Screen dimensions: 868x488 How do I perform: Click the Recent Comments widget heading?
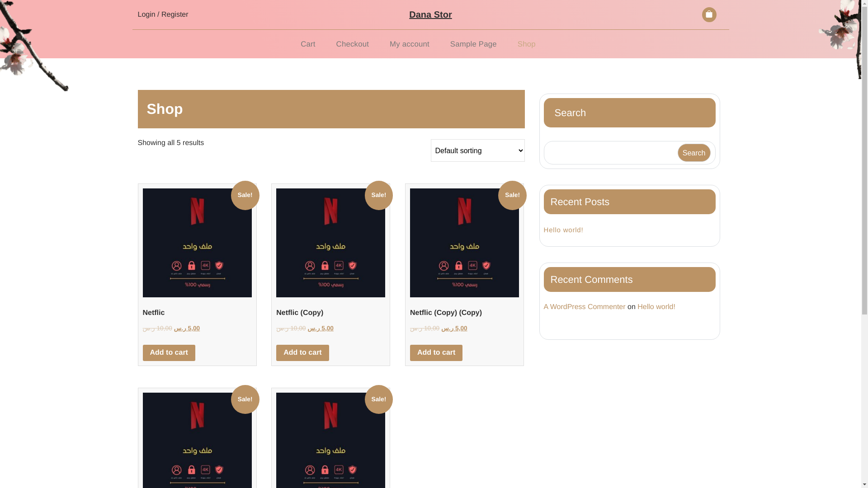coord(629,279)
